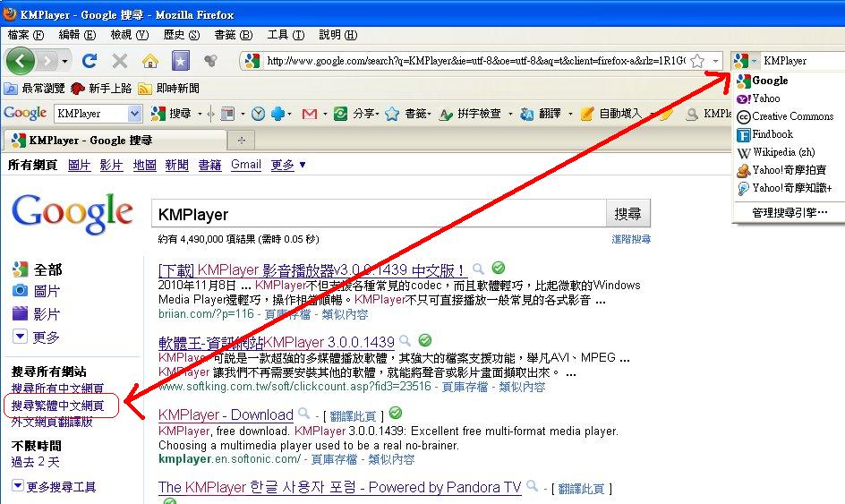
Task: Open the Gmail icon in Google Toolbar
Action: pos(310,114)
